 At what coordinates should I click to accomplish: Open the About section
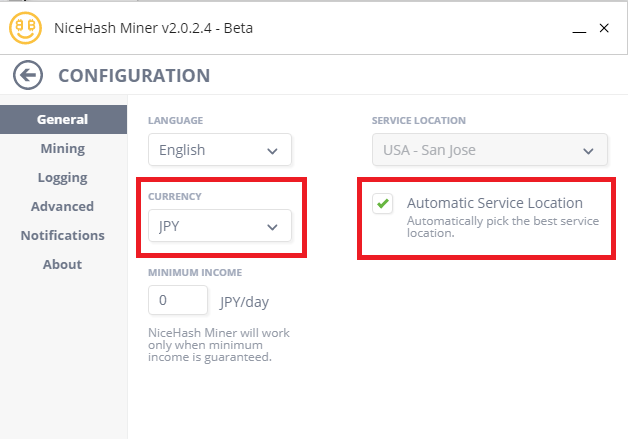62,264
